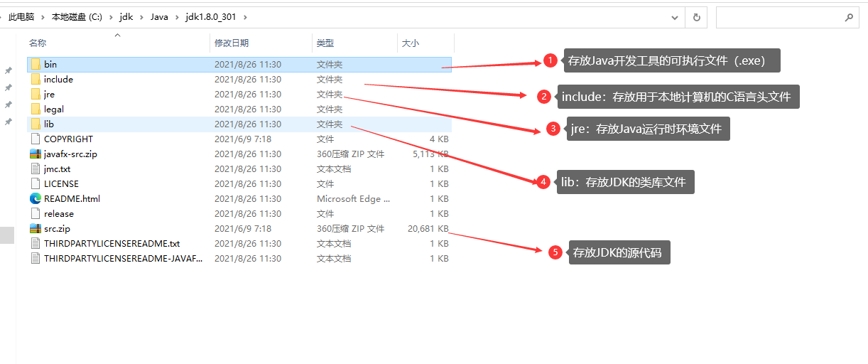
Task: Select the javafx-src.zip archive icon
Action: (x=36, y=154)
